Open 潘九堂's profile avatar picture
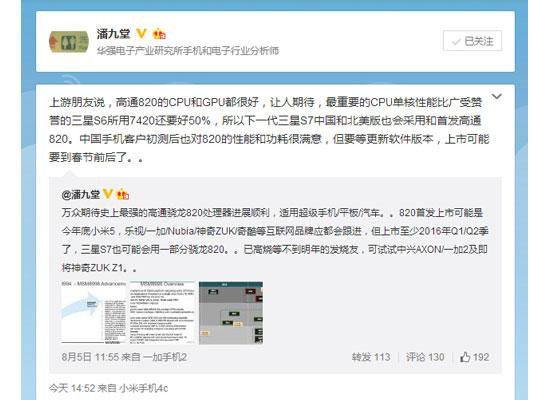The image size is (550, 400). coord(68,42)
